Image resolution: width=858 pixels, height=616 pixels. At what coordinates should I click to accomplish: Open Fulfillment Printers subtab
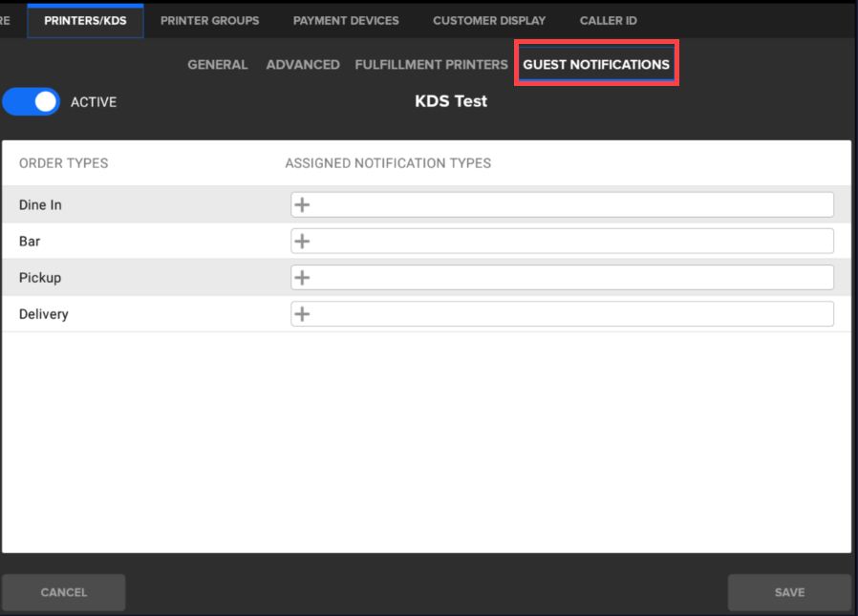click(431, 65)
